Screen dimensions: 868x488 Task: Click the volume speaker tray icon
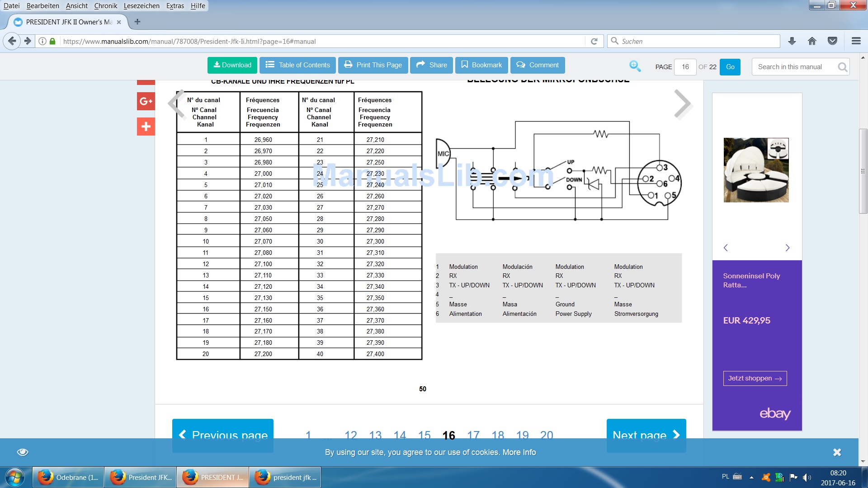click(807, 477)
